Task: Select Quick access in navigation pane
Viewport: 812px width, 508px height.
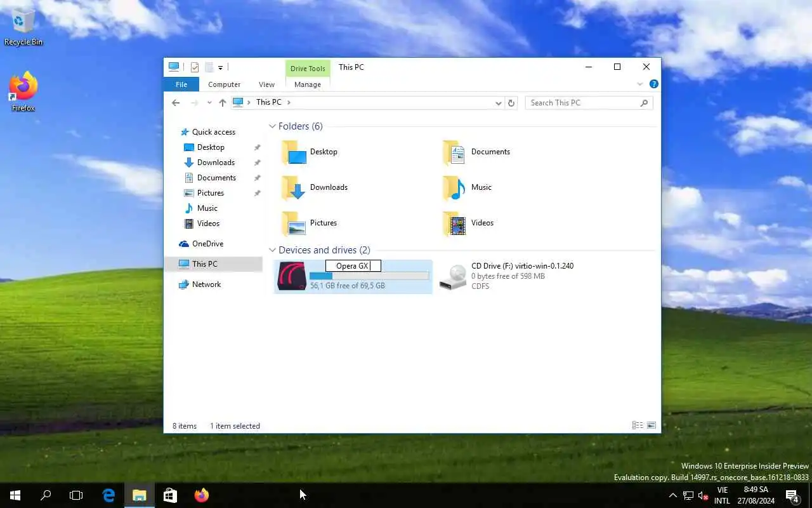Action: coord(207,132)
